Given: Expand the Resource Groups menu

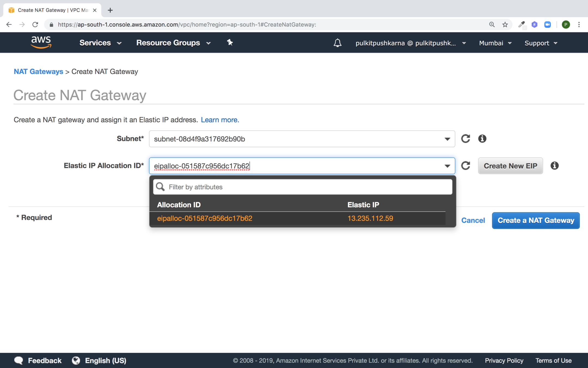Looking at the screenshot, I should 174,43.
